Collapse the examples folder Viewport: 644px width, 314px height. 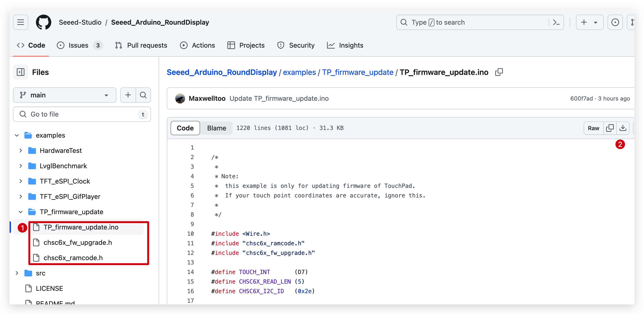point(17,135)
